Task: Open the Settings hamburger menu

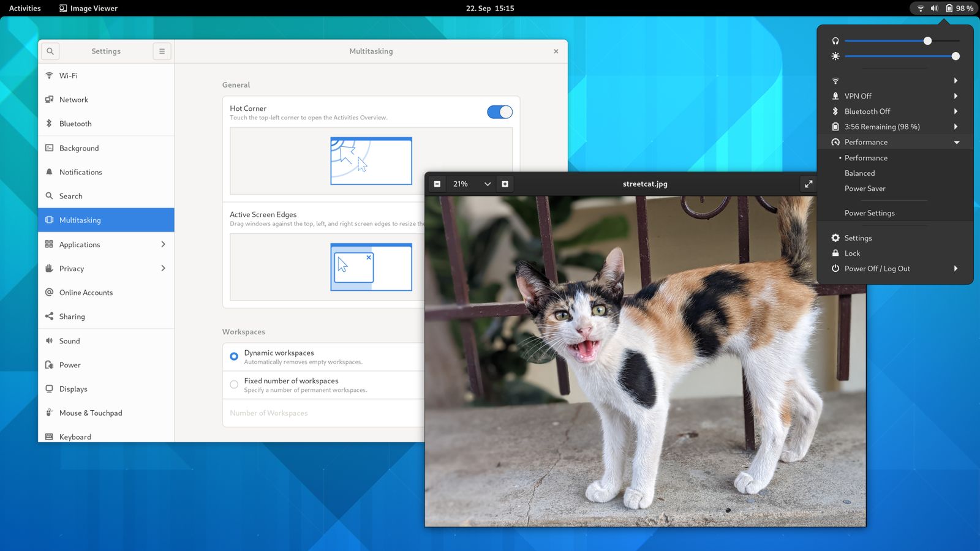Action: (162, 51)
